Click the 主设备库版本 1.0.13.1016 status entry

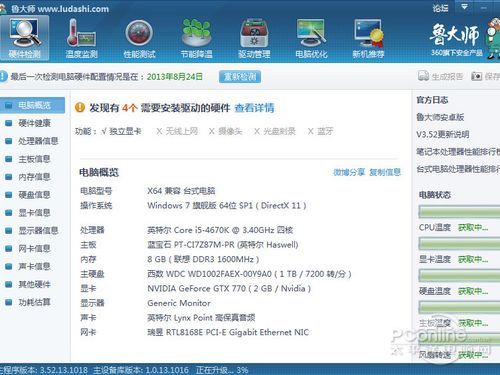click(141, 370)
